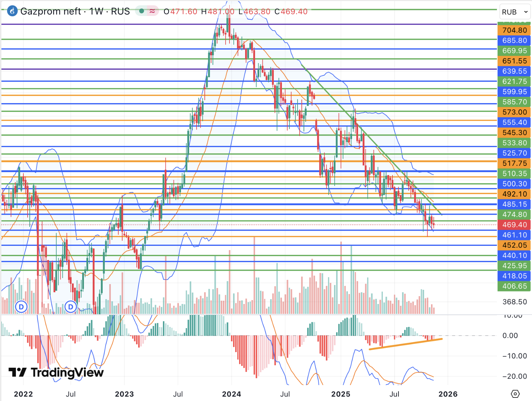The width and height of the screenshot is (532, 401).
Task: Click the Gazprom neft logo icon
Action: point(12,11)
